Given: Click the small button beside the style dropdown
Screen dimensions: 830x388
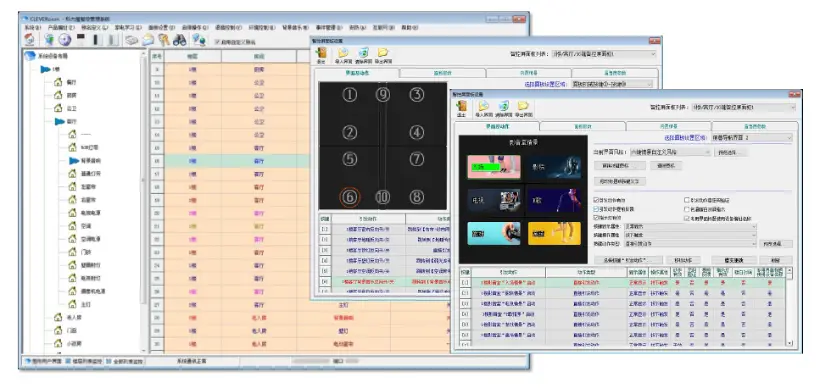Looking at the screenshot, I should (731, 152).
